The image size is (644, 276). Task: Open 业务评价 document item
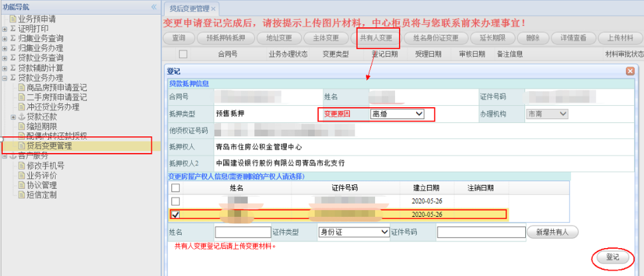[x=41, y=176]
